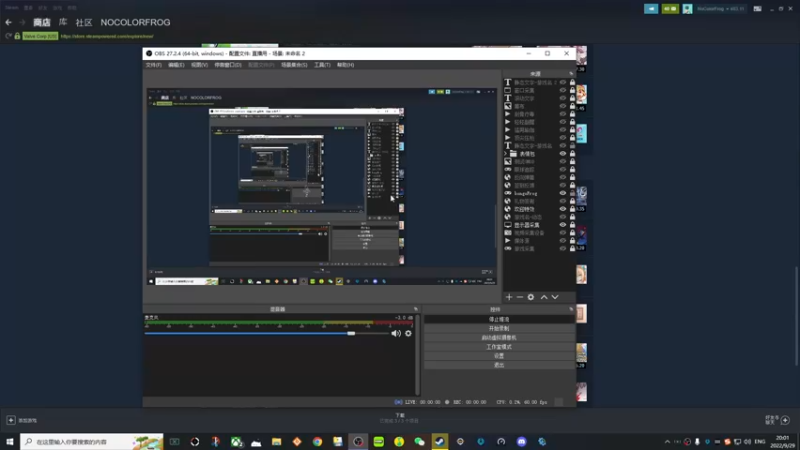Click 启动虚拟摄像机 button

point(499,338)
